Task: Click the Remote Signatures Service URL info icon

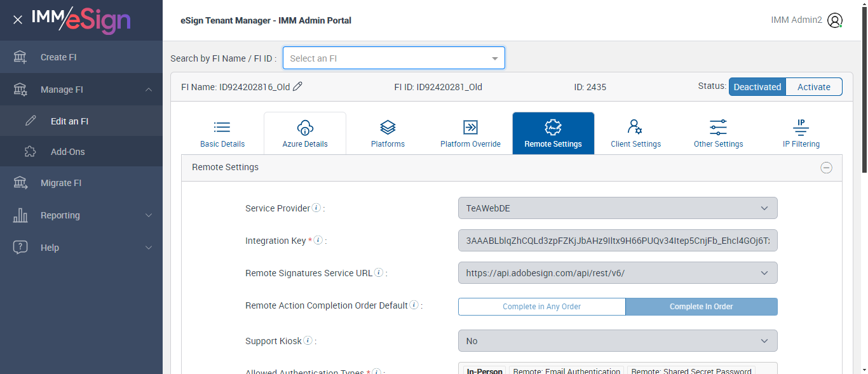Action: coord(379,273)
